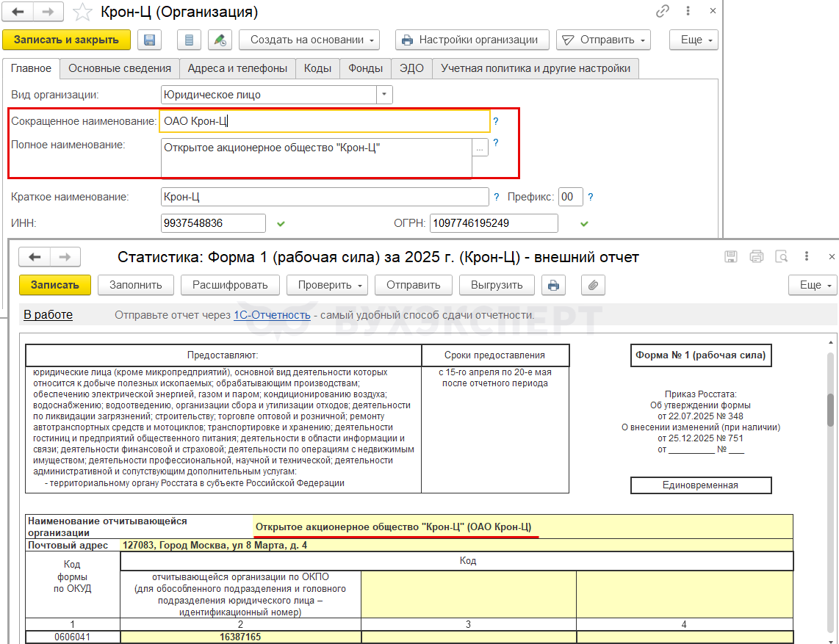
Task: Follow the 1С-Отчетность link
Action: coord(272,315)
